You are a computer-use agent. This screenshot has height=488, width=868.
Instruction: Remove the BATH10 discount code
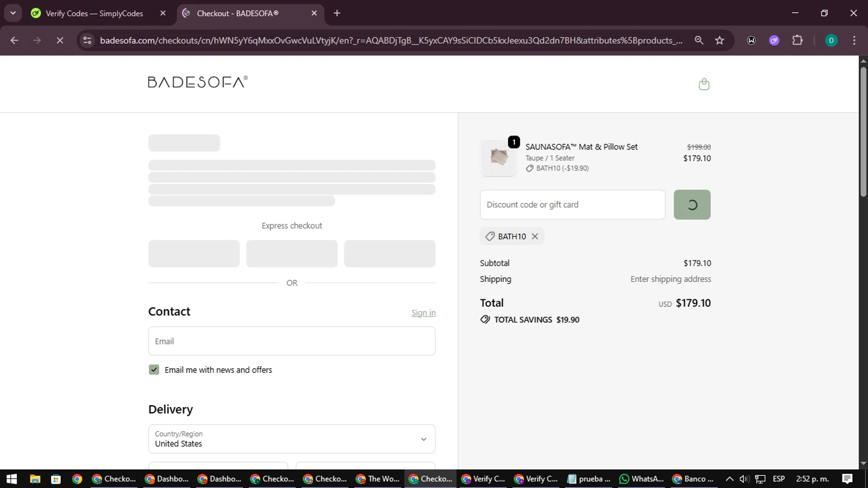535,236
